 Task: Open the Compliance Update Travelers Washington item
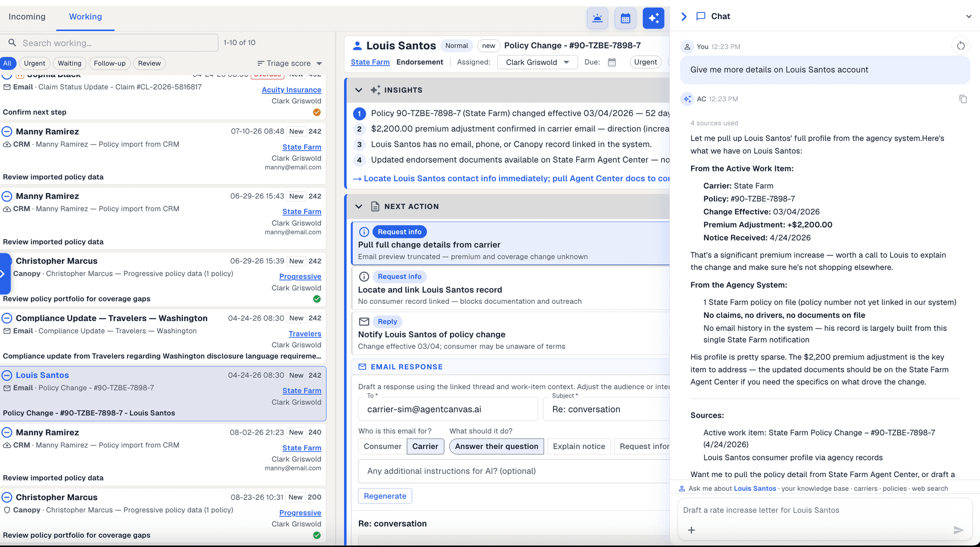(x=163, y=337)
